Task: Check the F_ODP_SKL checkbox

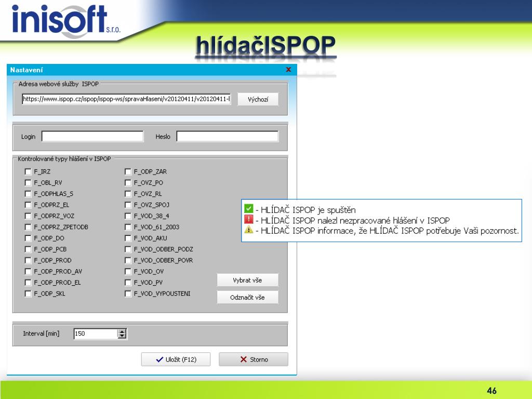Action: coord(28,294)
